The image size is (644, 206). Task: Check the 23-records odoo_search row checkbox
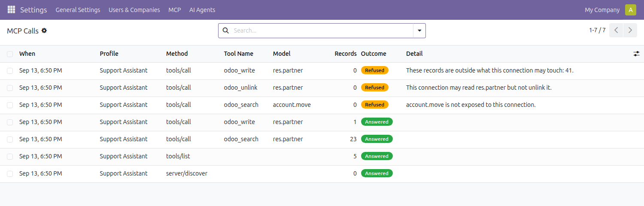point(10,139)
